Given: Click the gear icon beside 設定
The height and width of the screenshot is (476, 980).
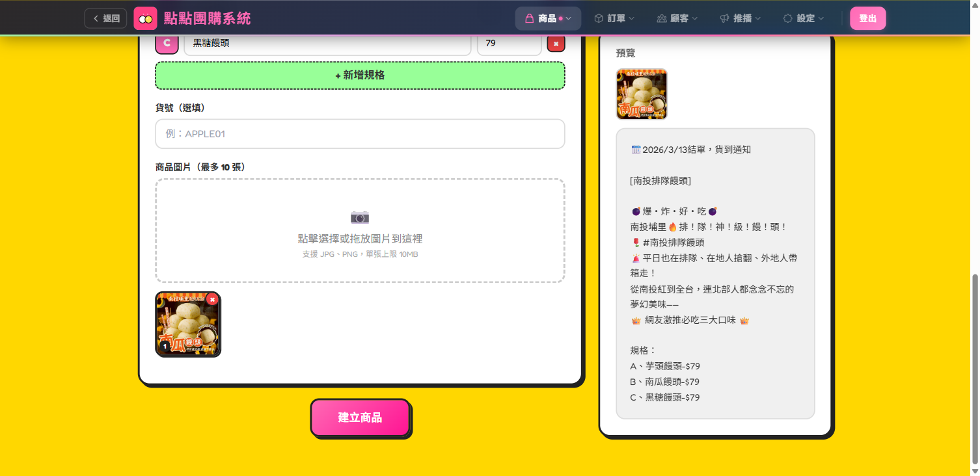Looking at the screenshot, I should click(x=787, y=18).
